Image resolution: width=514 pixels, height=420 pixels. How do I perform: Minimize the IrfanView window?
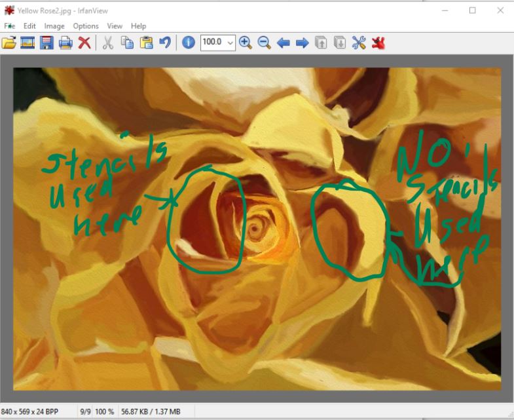click(x=445, y=10)
